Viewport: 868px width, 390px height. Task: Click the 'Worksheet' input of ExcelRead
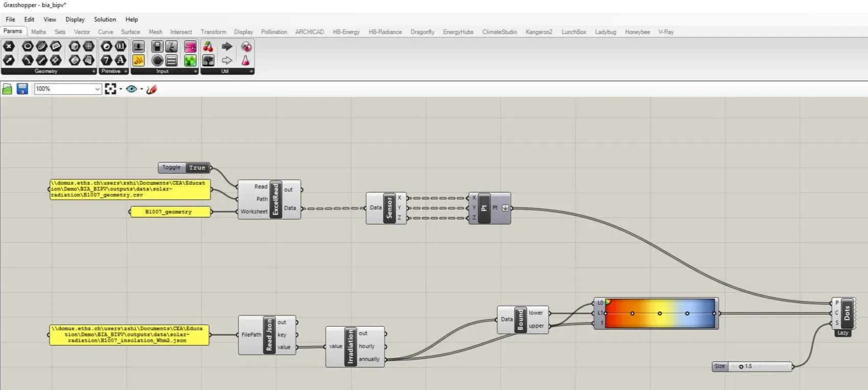tap(254, 211)
